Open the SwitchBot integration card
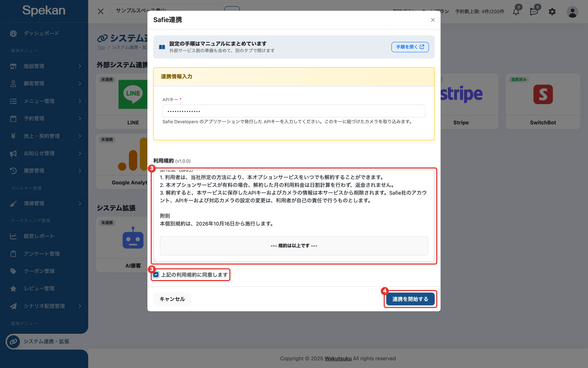Viewport: 588px width, 368px height. (543, 101)
